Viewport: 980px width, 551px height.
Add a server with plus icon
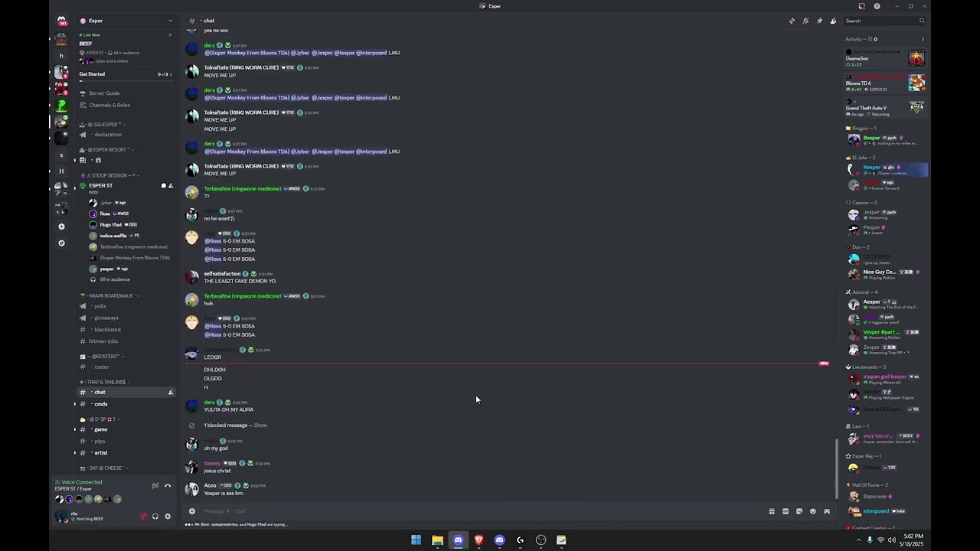(61, 227)
